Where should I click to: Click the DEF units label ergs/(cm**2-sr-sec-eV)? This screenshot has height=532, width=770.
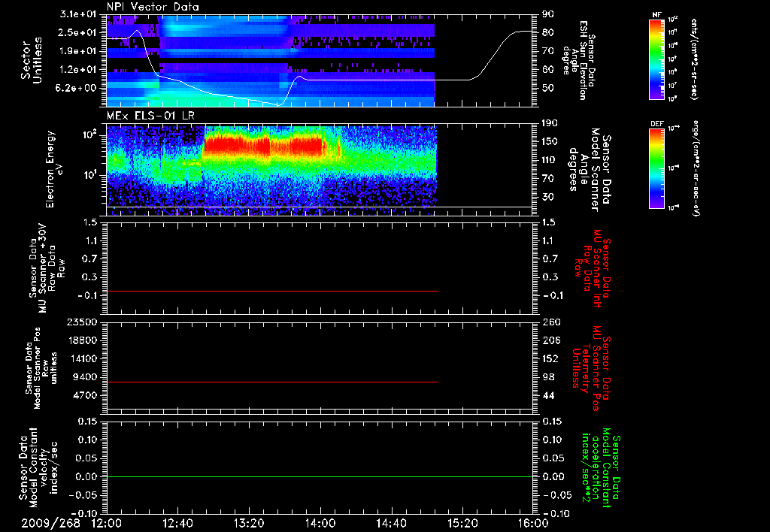pyautogui.click(x=696, y=168)
